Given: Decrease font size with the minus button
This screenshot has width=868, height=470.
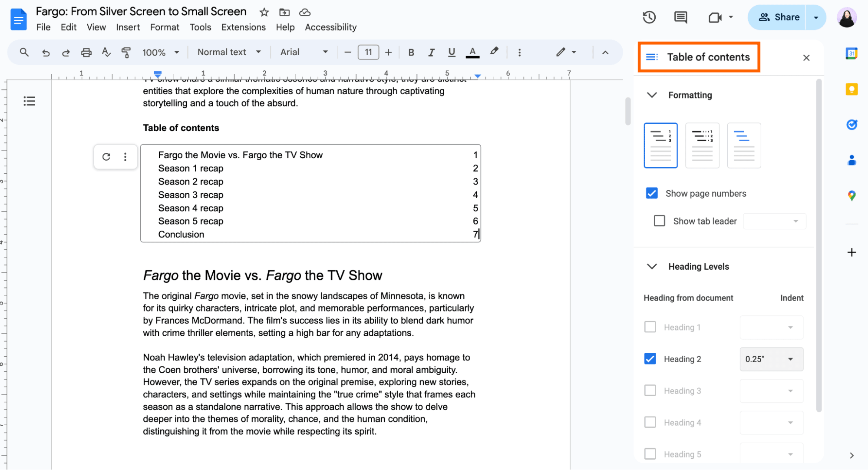Looking at the screenshot, I should pos(347,53).
